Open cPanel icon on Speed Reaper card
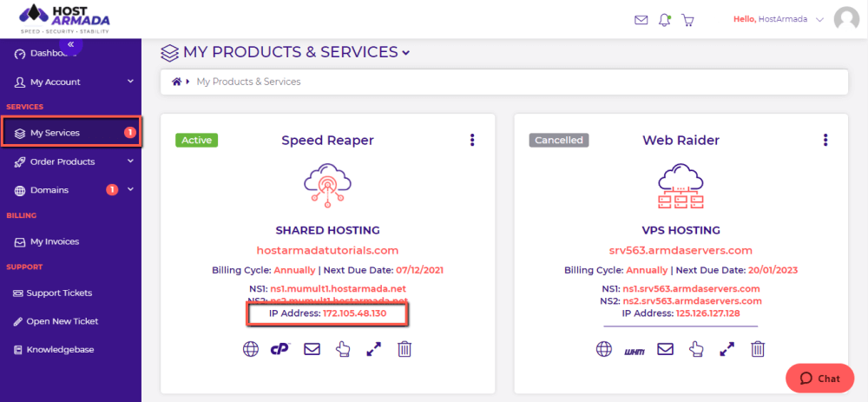 280,349
